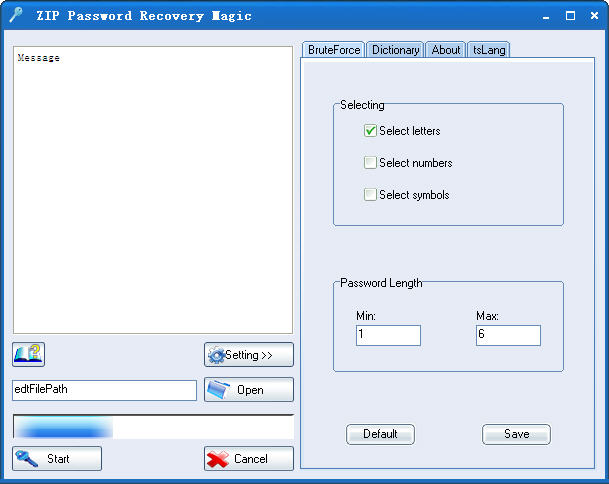Screen dimensions: 609x484
Task: Click the help book icon button
Action: (x=28, y=354)
